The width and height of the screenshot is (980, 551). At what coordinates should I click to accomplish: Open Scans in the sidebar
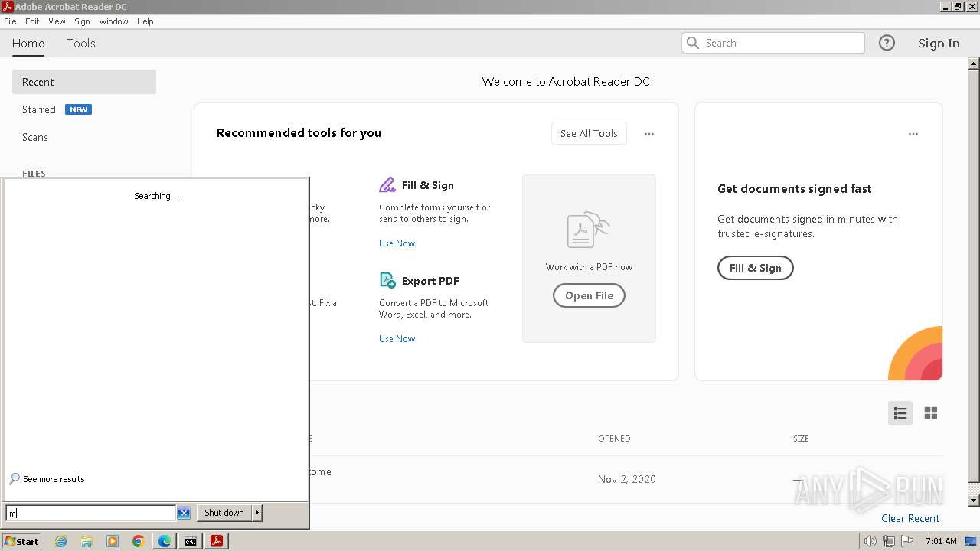pyautogui.click(x=35, y=137)
